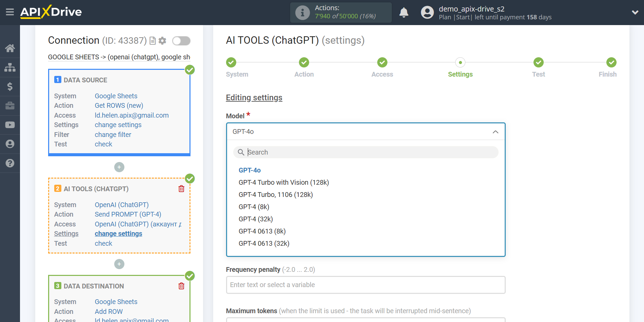Select GPT-4 Turbo with Vision (128k)
Viewport: 644px width, 322px height.
(x=284, y=182)
